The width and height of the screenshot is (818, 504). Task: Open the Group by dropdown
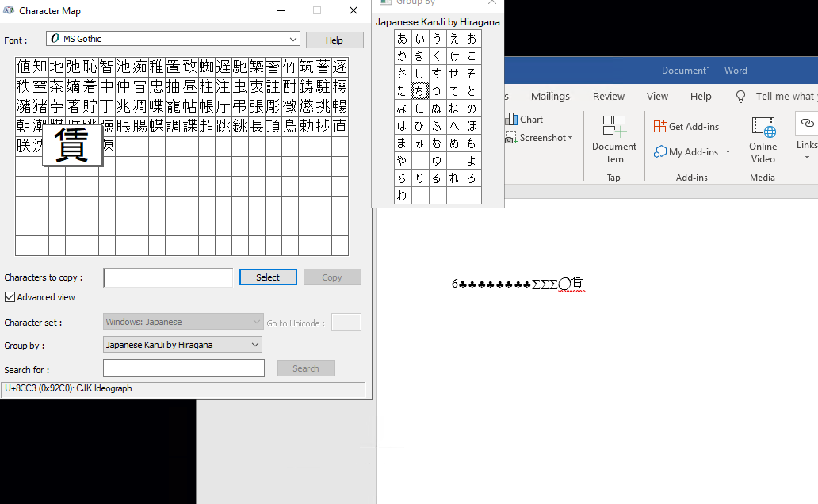tap(182, 345)
